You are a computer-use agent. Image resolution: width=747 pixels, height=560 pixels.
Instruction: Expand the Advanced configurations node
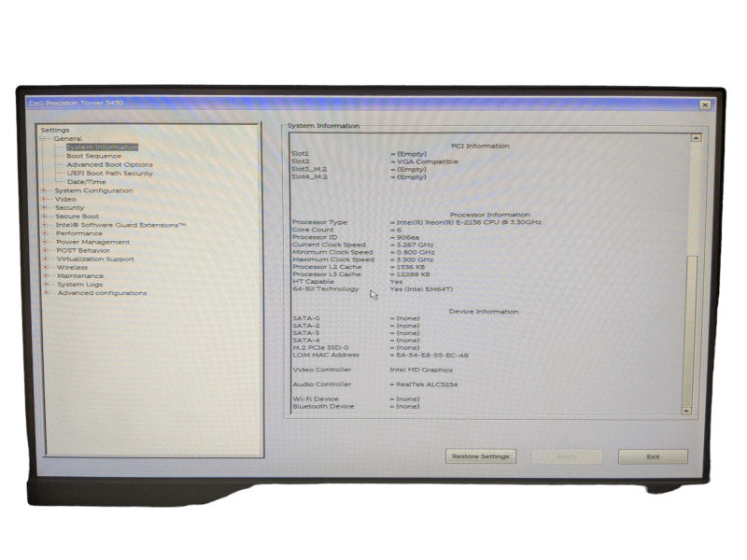point(47,293)
